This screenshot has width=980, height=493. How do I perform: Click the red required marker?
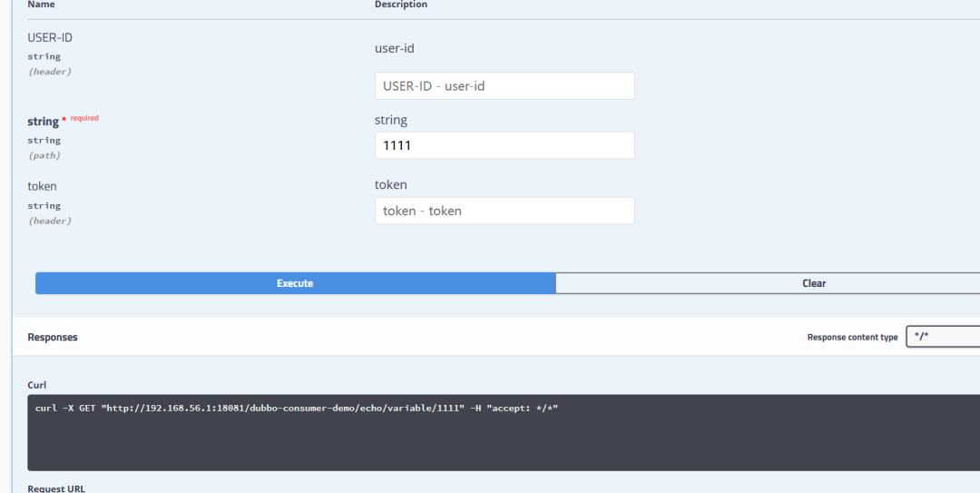(x=83, y=118)
